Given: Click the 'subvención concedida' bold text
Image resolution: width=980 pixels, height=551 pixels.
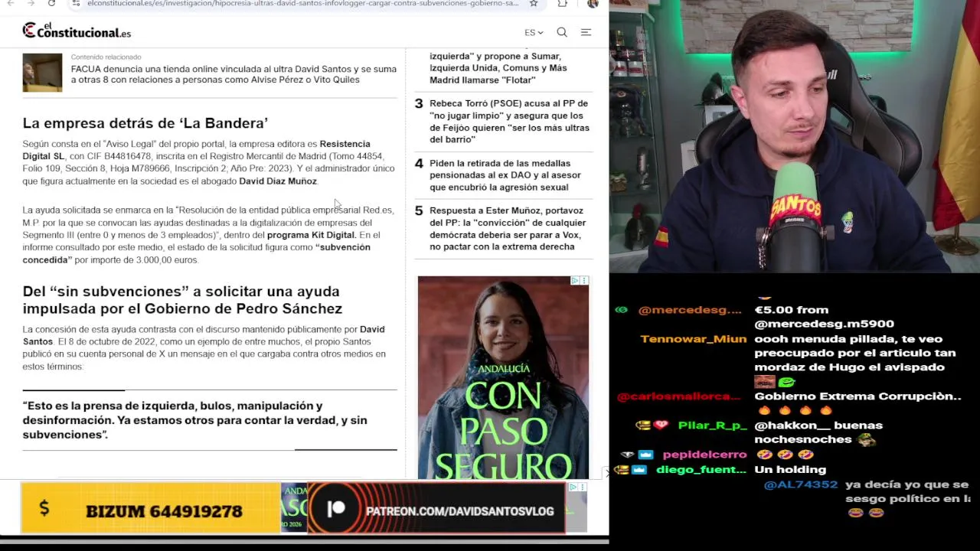Looking at the screenshot, I should pos(196,253).
